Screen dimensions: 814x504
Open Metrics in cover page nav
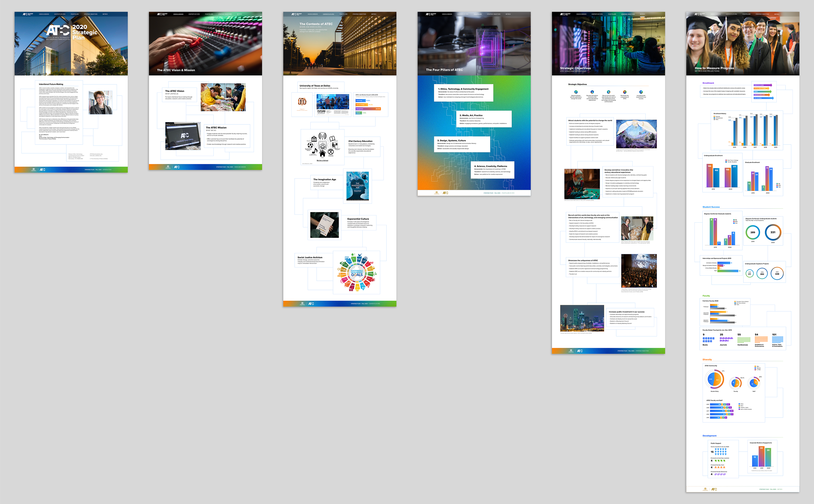[105, 14]
